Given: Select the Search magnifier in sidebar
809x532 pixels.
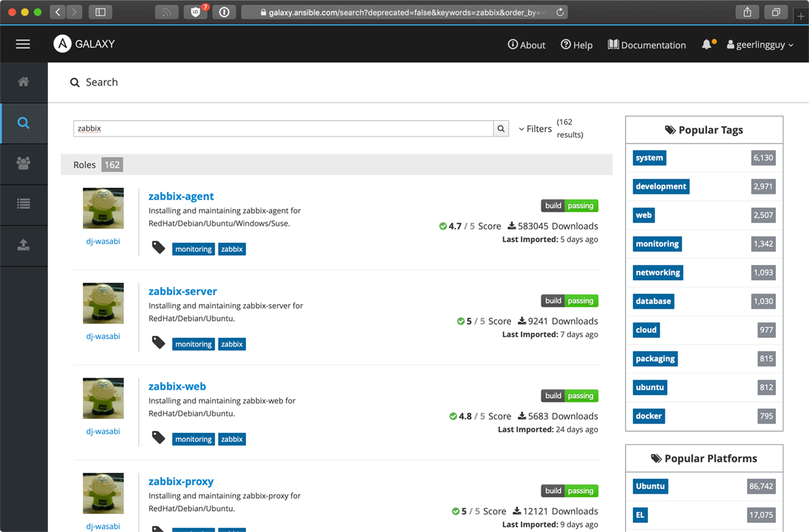Looking at the screenshot, I should pos(24,123).
